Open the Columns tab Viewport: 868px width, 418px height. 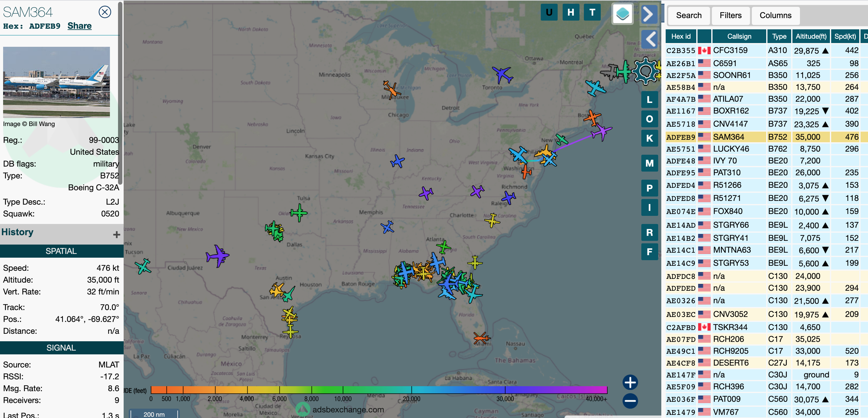pyautogui.click(x=775, y=16)
